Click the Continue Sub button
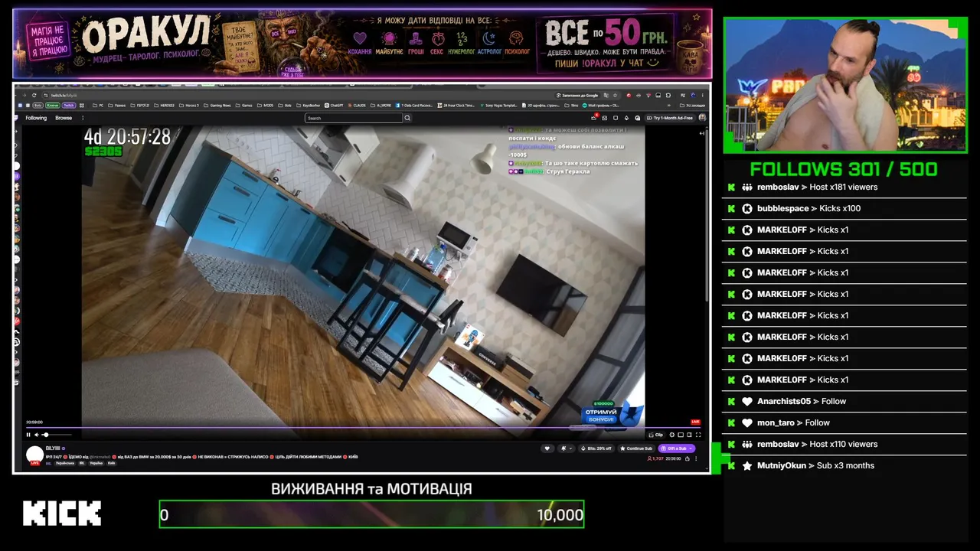This screenshot has height=551, width=980. point(637,448)
